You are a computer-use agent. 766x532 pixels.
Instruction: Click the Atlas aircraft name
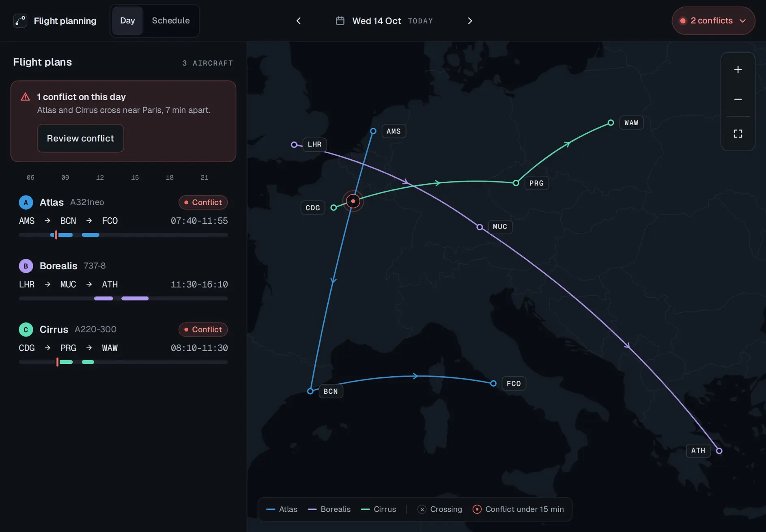pyautogui.click(x=52, y=202)
